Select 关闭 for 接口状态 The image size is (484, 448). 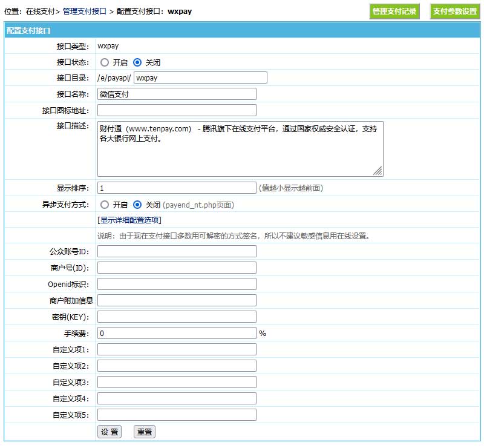point(137,62)
